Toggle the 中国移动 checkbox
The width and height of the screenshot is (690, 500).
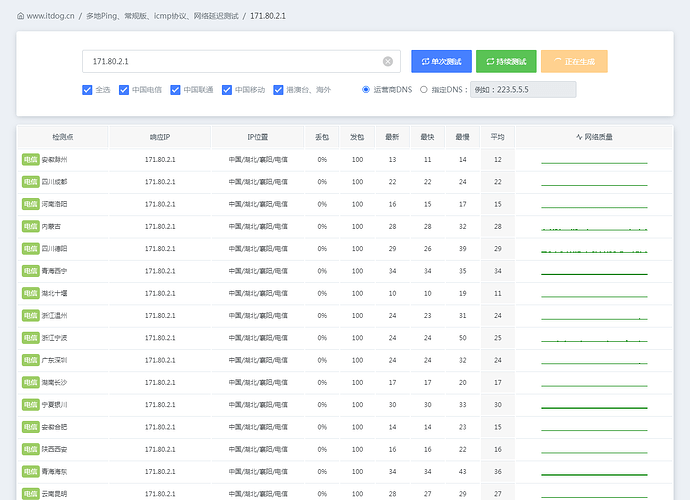pyautogui.click(x=227, y=90)
